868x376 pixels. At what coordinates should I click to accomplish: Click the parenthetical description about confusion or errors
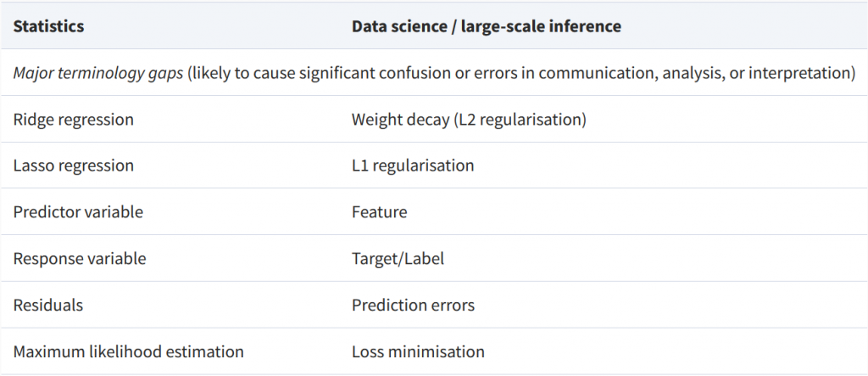click(x=520, y=73)
